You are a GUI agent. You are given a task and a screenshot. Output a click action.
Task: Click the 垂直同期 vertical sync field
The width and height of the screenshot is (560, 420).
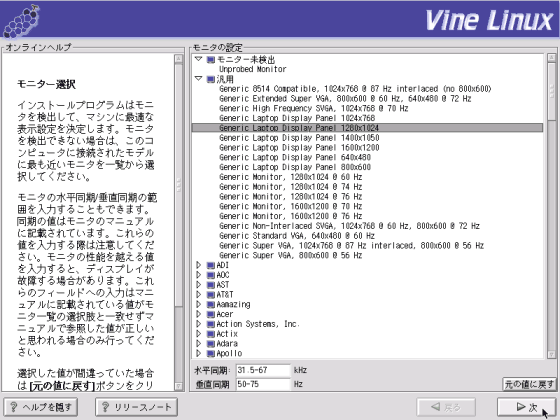(263, 384)
